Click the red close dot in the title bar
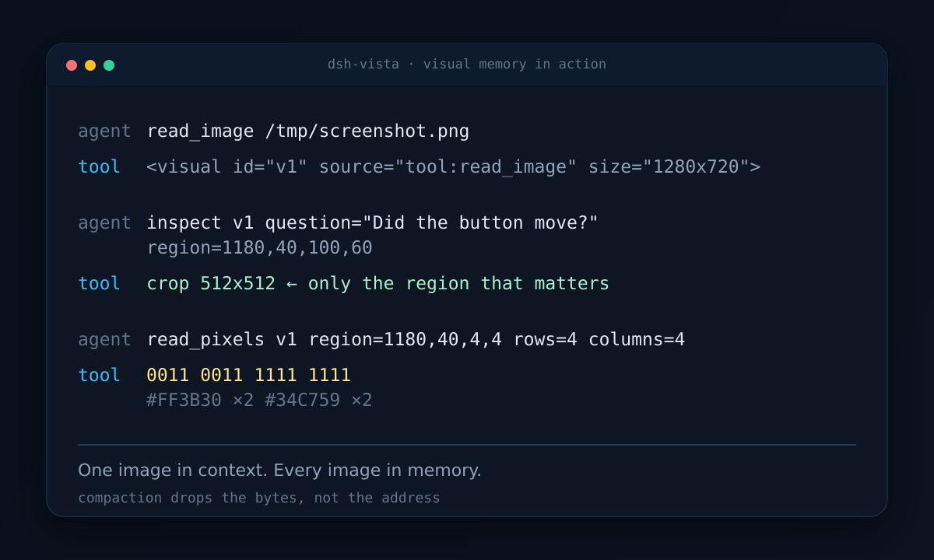This screenshot has width=934, height=560. point(72,65)
